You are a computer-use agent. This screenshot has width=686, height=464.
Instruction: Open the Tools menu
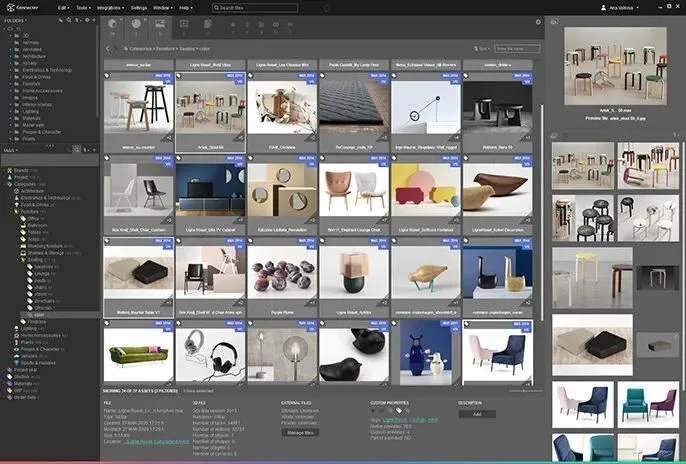pyautogui.click(x=82, y=7)
